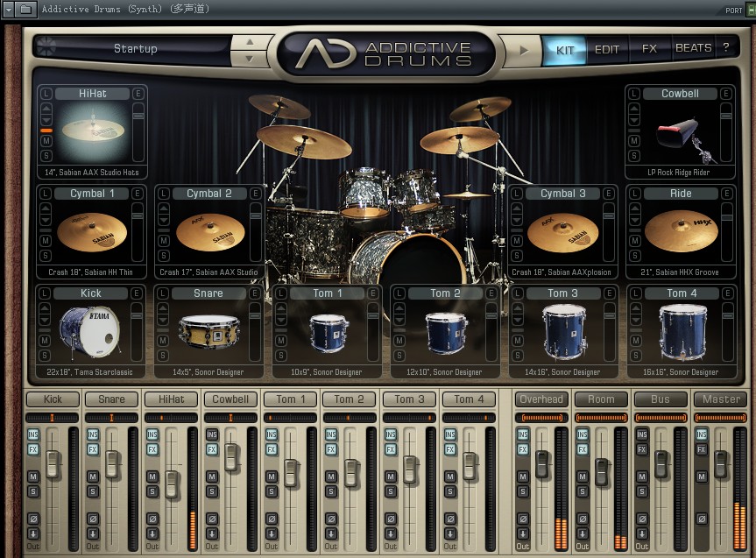The image size is (756, 558).
Task: Audition the Sabian HHX ride cymbal image
Action: click(681, 230)
